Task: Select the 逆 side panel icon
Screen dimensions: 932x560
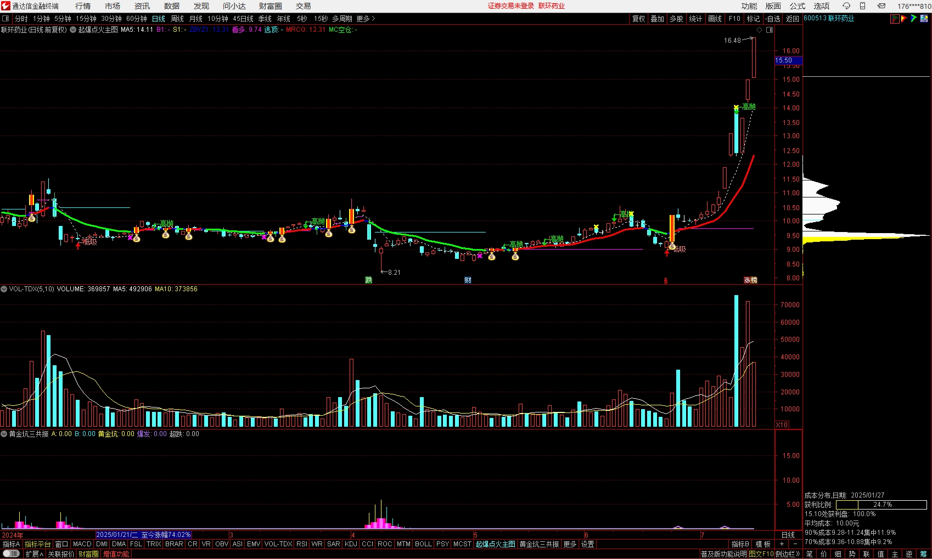Action: (x=909, y=555)
